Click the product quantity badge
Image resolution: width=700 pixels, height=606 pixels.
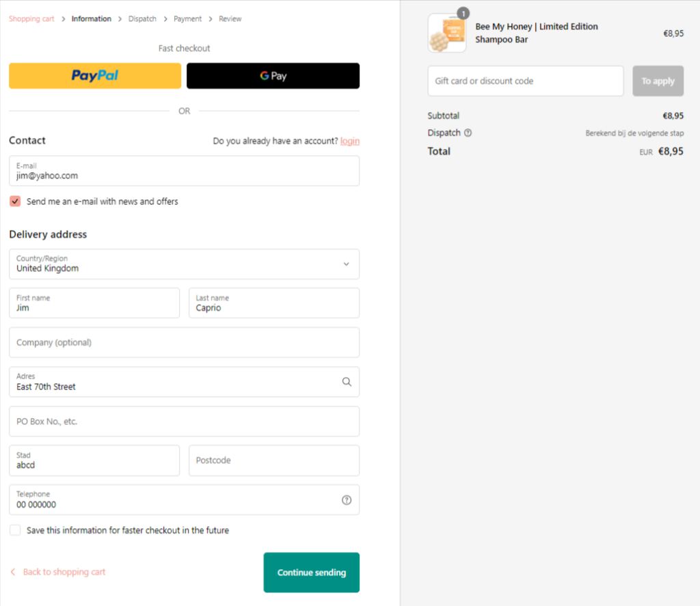(x=463, y=14)
